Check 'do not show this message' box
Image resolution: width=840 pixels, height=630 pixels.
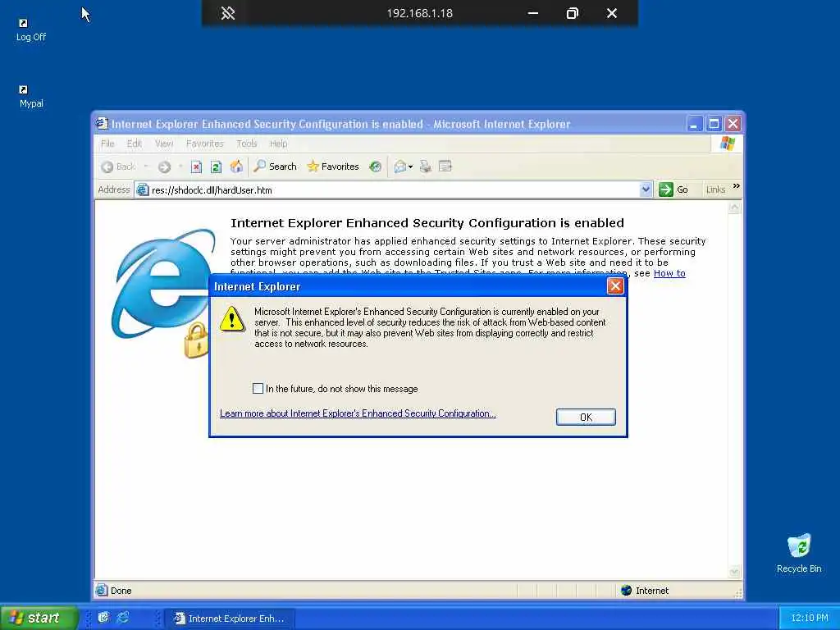click(258, 388)
